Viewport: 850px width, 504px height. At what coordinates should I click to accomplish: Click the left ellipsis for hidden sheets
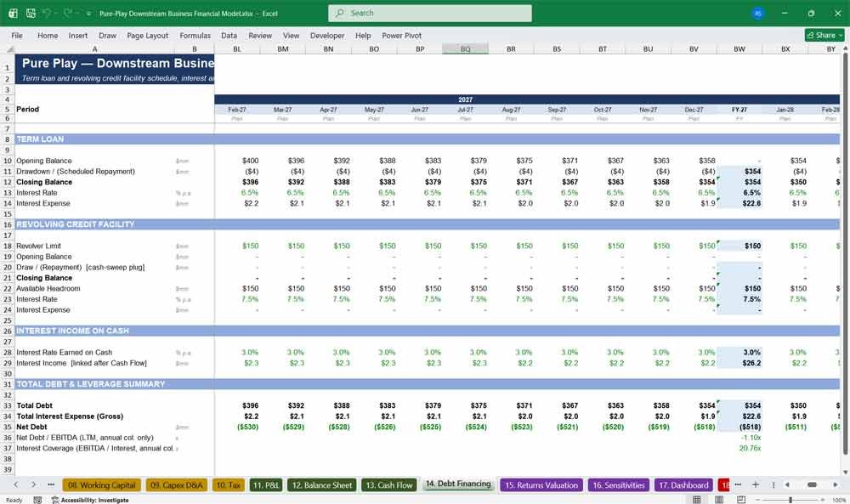click(51, 484)
